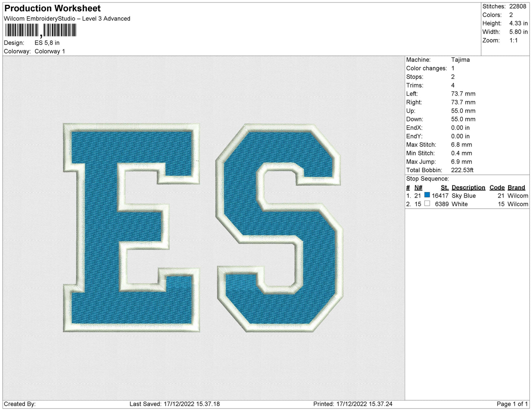The image size is (532, 411).
Task: Click the 'Color changes:' label
Action: (x=426, y=68)
